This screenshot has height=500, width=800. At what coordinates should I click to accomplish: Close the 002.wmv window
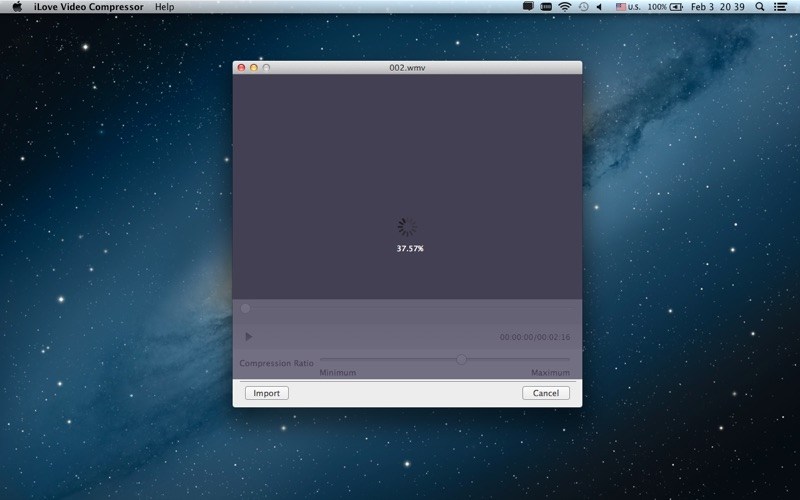pyautogui.click(x=241, y=67)
